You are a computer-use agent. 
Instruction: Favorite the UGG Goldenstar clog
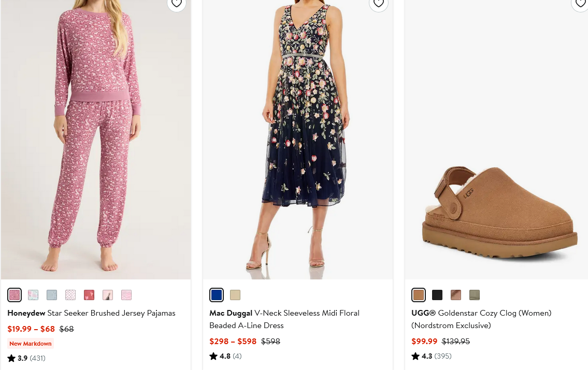580,3
